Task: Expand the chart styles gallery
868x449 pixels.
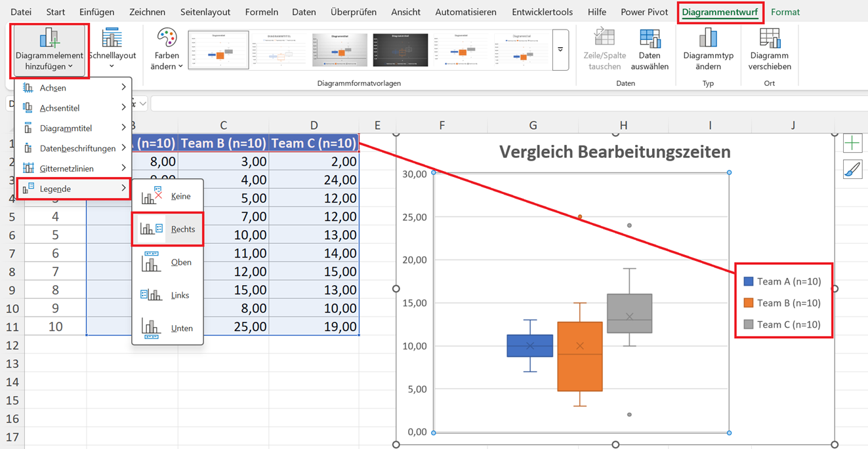Action: tap(560, 50)
